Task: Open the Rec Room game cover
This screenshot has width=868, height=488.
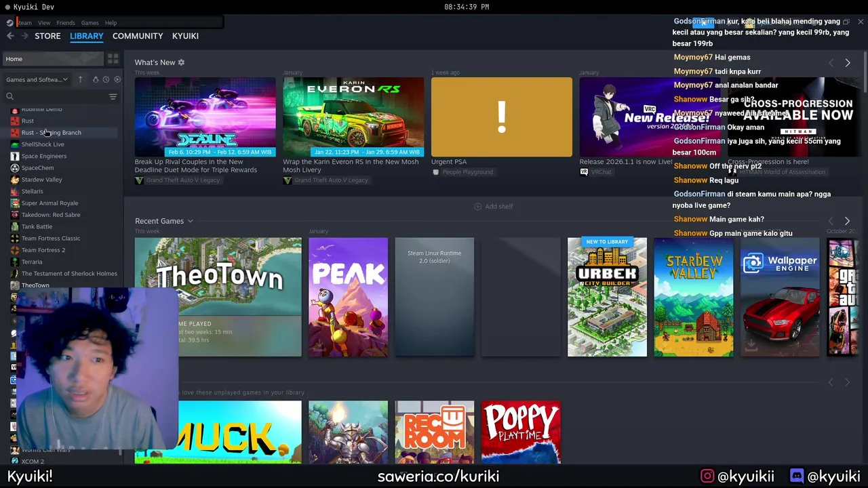Action: click(x=434, y=432)
